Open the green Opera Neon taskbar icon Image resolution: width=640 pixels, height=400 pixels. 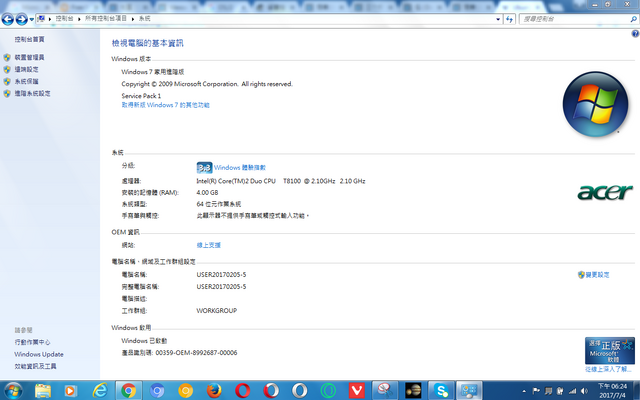(x=328, y=391)
